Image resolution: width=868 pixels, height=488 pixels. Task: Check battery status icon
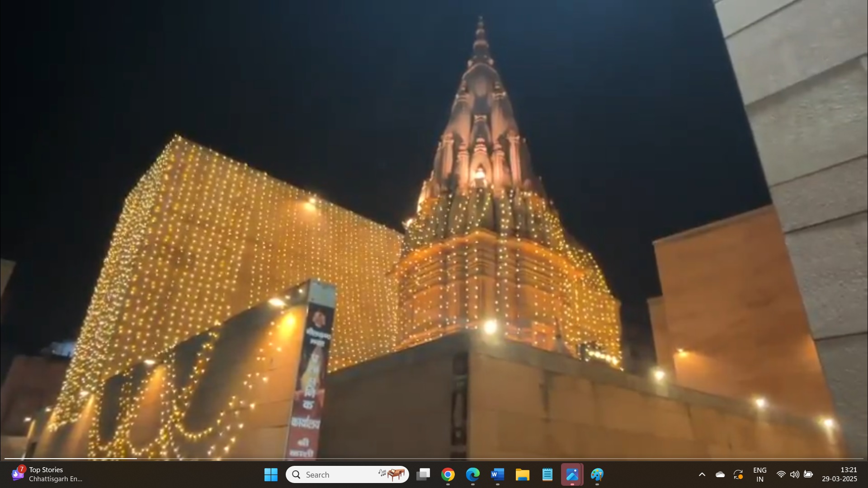click(x=808, y=474)
